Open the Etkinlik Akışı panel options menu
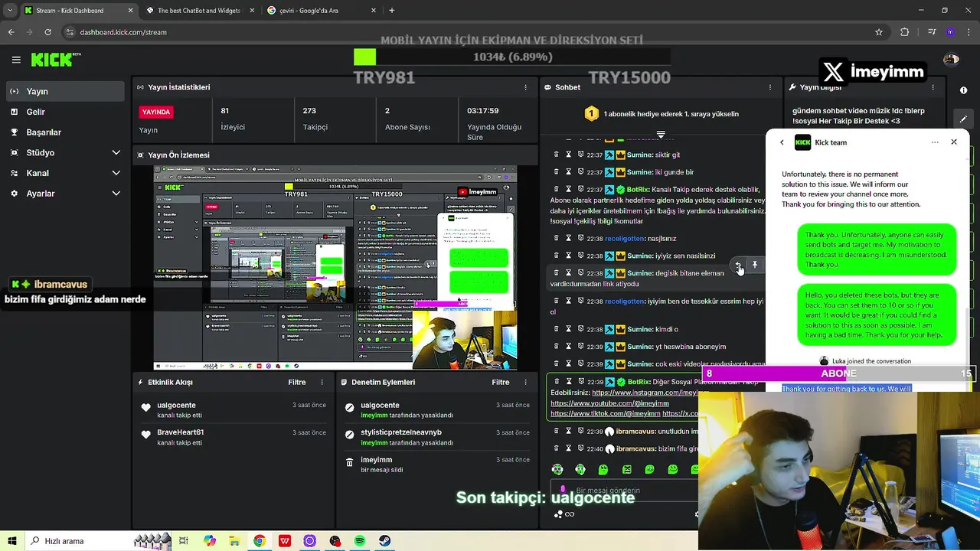 (x=322, y=382)
